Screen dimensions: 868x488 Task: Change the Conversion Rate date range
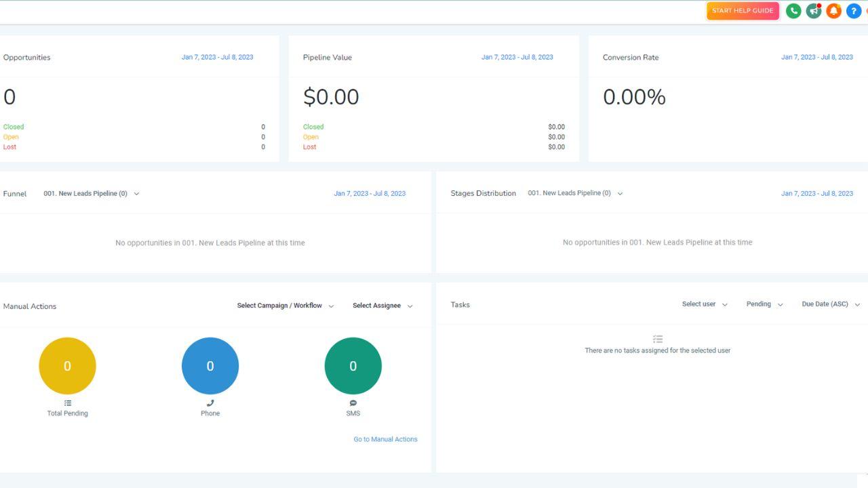[817, 57]
